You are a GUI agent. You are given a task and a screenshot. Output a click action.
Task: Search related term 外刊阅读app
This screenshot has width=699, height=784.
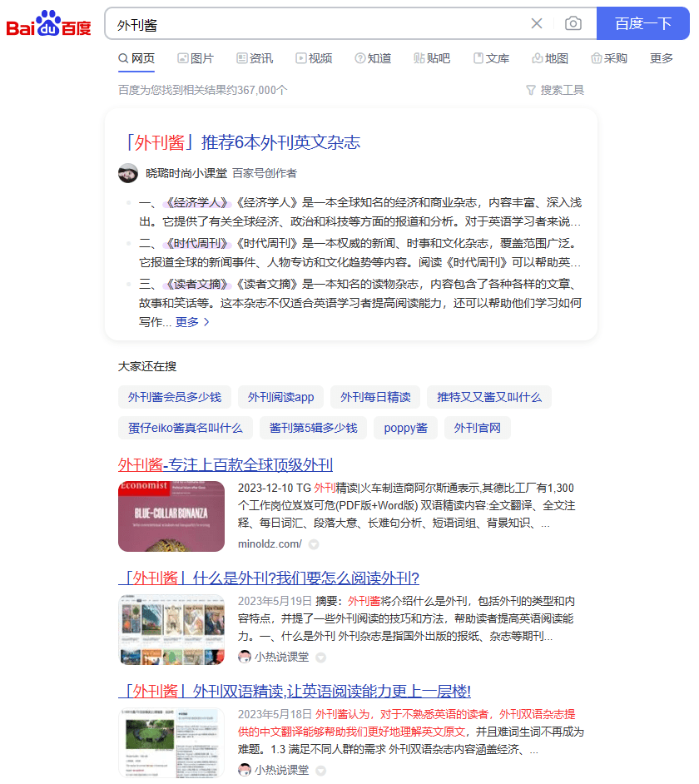[x=281, y=398]
